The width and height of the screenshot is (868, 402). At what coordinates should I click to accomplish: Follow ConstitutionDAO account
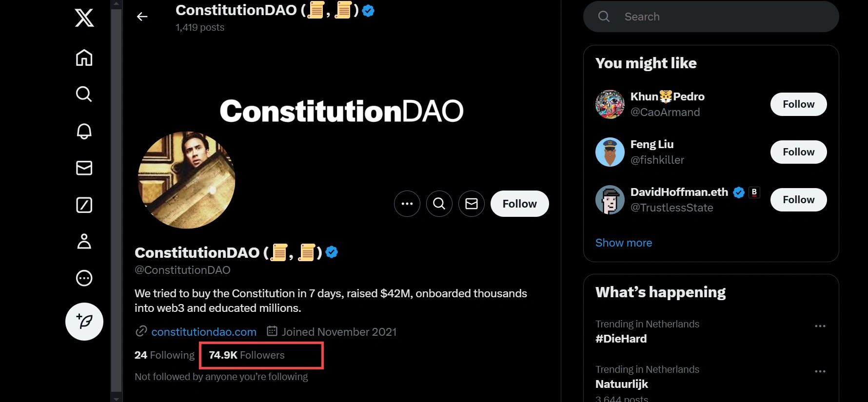pyautogui.click(x=519, y=204)
